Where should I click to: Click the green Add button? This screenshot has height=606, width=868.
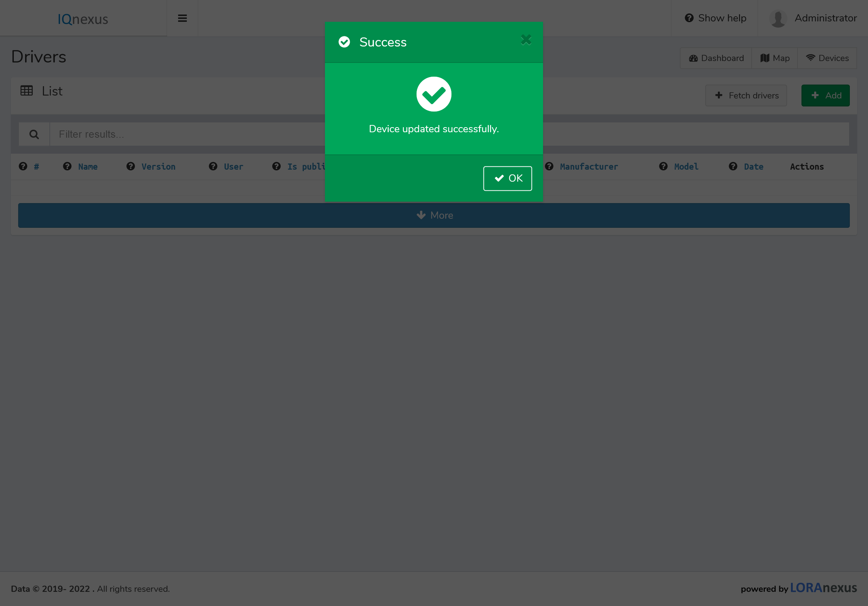826,95
